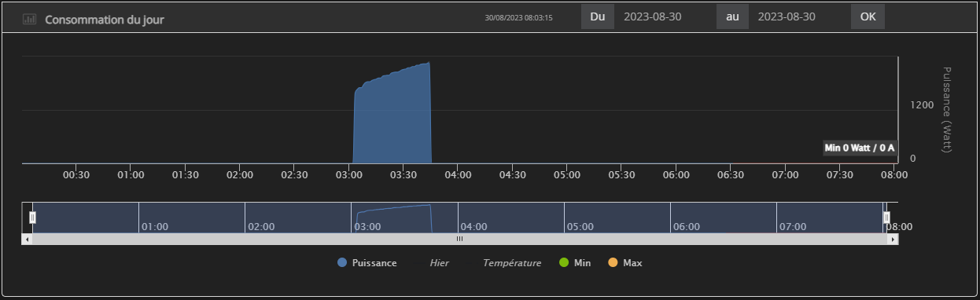The width and height of the screenshot is (980, 300).
Task: Click the Du start date label button
Action: tap(598, 16)
